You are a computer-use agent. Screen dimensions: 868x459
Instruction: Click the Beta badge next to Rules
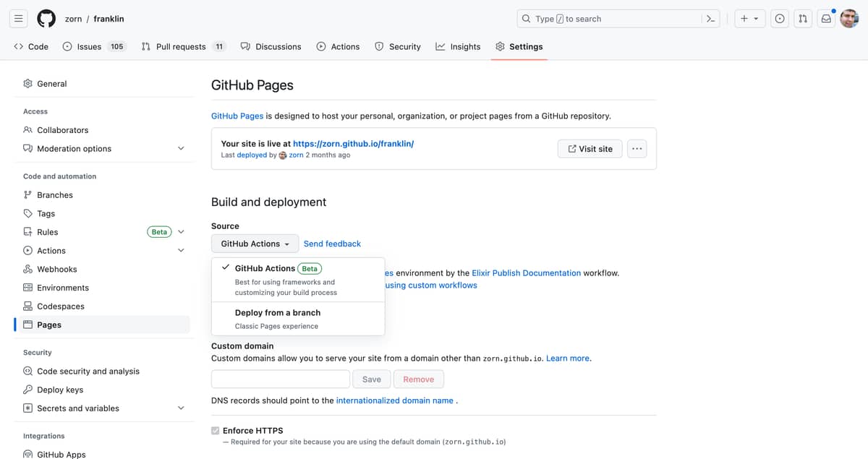[159, 232]
